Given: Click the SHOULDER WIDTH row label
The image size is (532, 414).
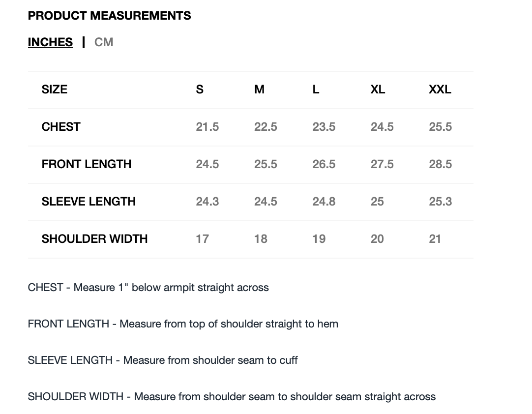Looking at the screenshot, I should point(94,239).
